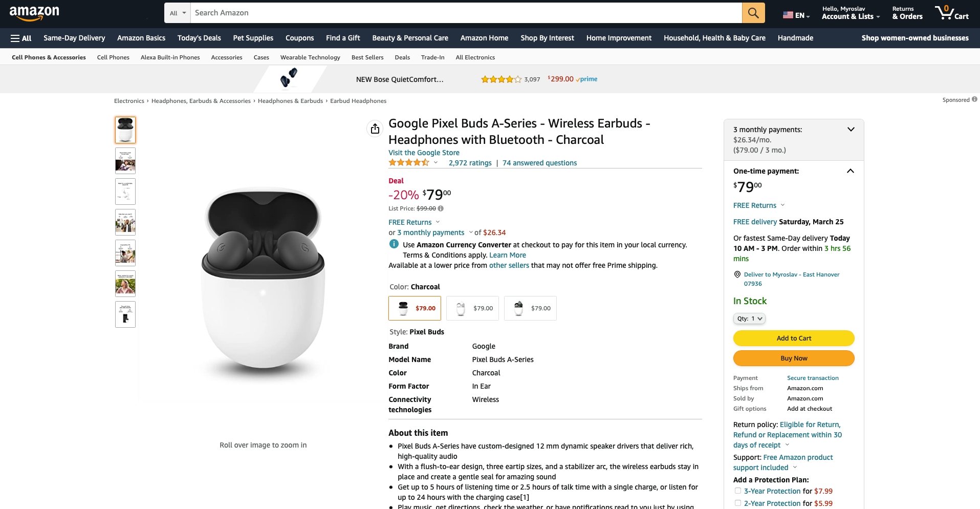Check the 2-Year Protection plan box
Image resolution: width=980 pixels, height=509 pixels.
[738, 503]
